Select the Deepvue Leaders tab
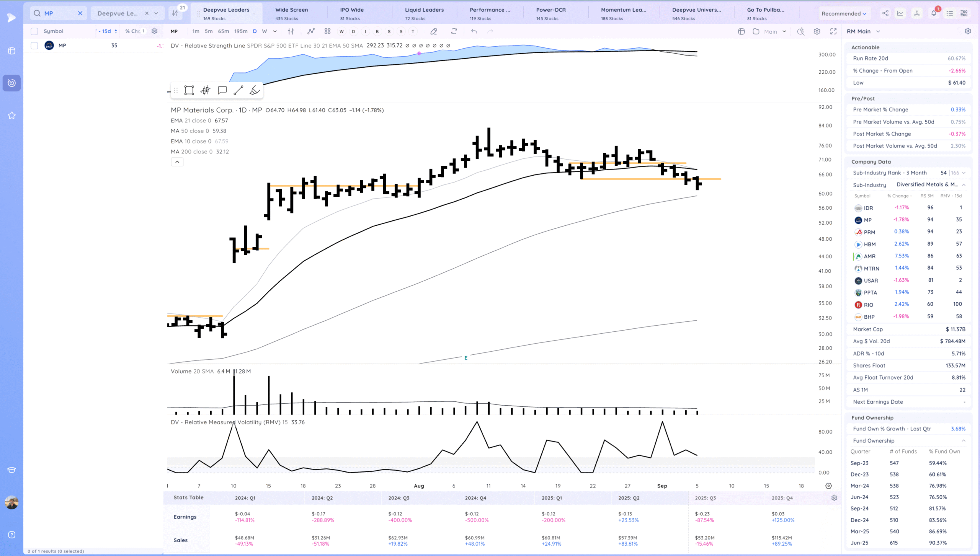 coord(226,13)
